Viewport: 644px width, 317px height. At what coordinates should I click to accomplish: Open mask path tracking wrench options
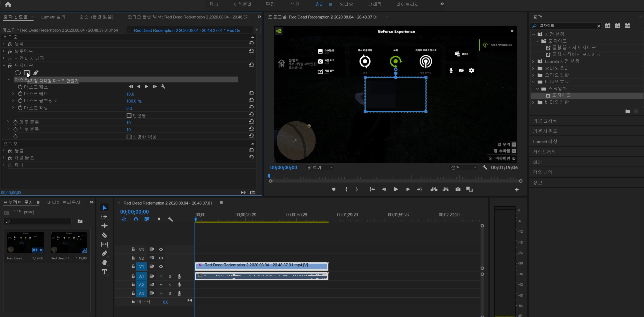[163, 87]
